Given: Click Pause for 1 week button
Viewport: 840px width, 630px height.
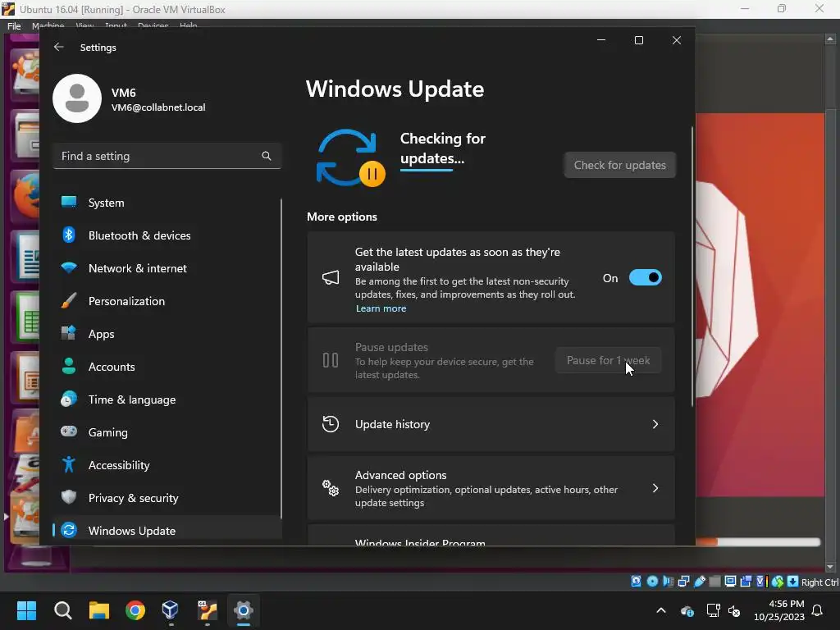Looking at the screenshot, I should (608, 360).
